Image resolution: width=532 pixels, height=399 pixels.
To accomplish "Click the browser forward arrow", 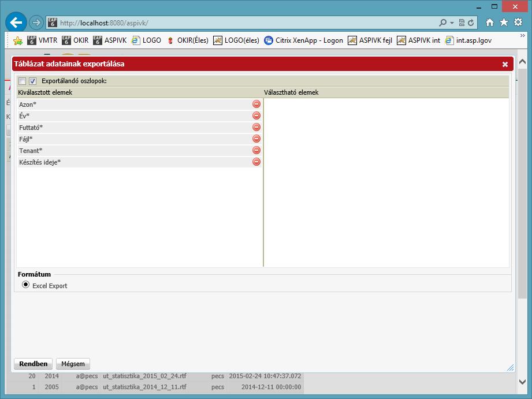I will pyautogui.click(x=36, y=23).
